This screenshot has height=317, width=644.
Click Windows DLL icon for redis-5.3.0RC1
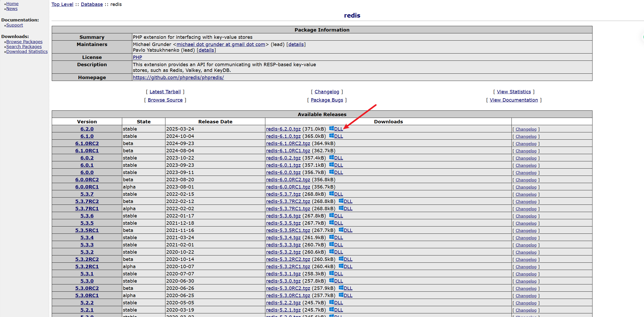click(341, 295)
